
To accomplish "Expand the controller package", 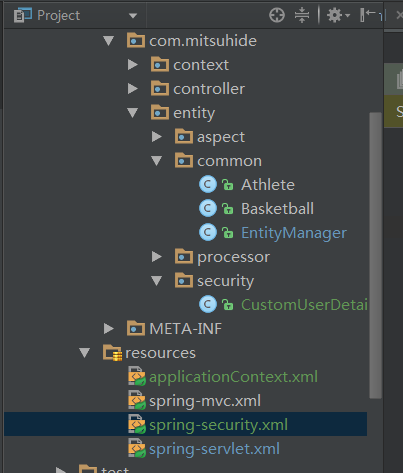I will pos(133,89).
